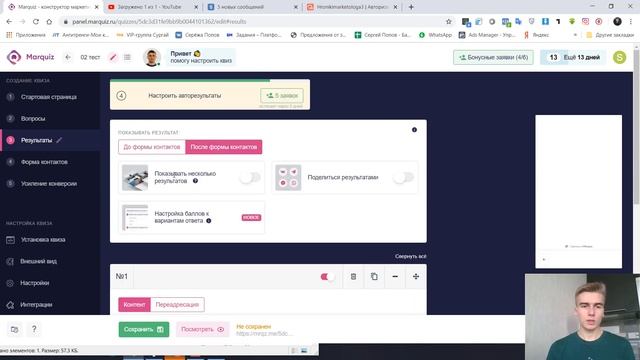Open 'Другие закладки' bookmarks folder

click(610, 35)
